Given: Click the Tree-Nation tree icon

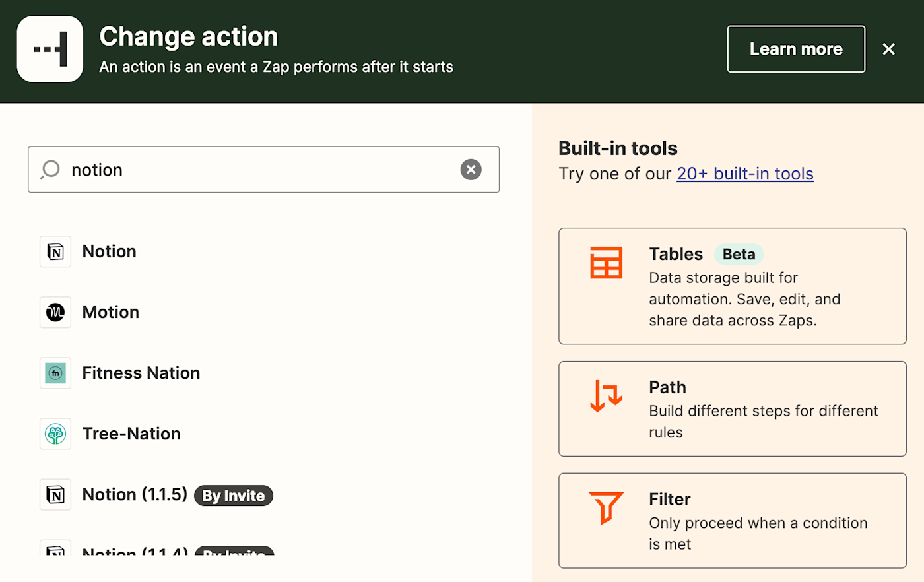Looking at the screenshot, I should [x=55, y=434].
